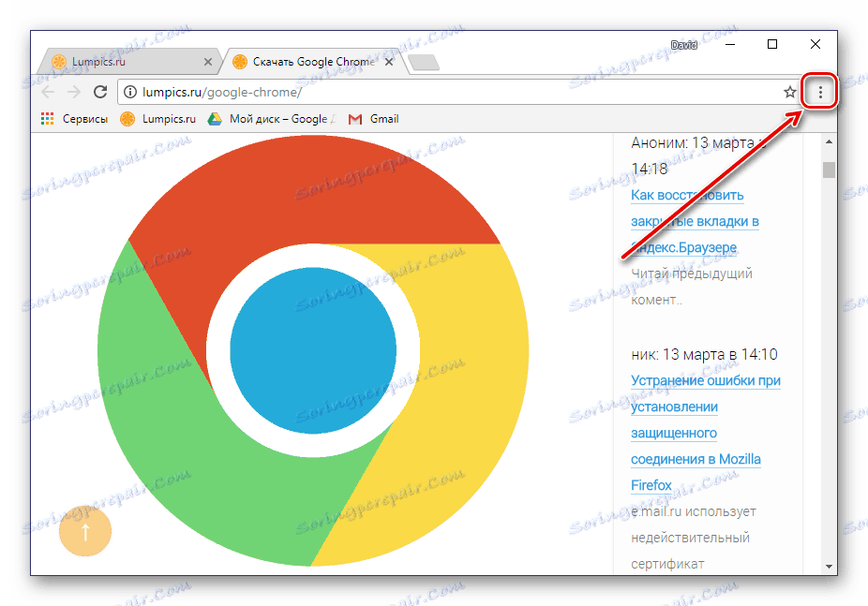
Task: Bookmark this page with the star icon
Action: [790, 92]
